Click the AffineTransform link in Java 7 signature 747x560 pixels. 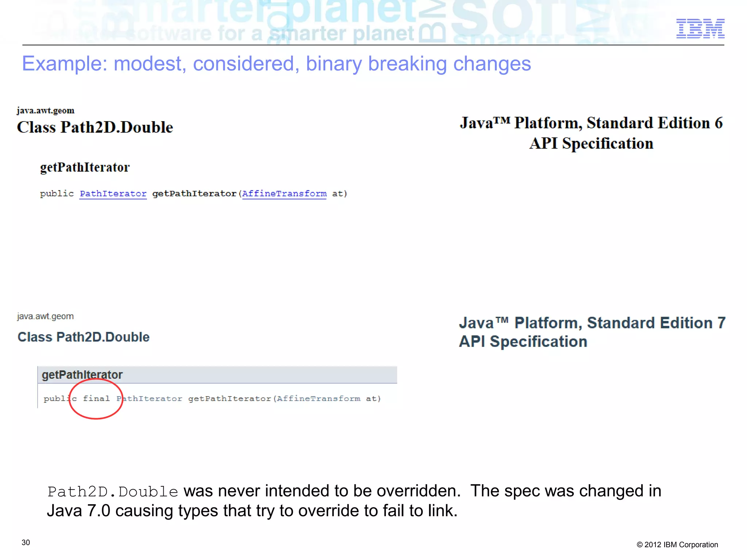pyautogui.click(x=318, y=398)
